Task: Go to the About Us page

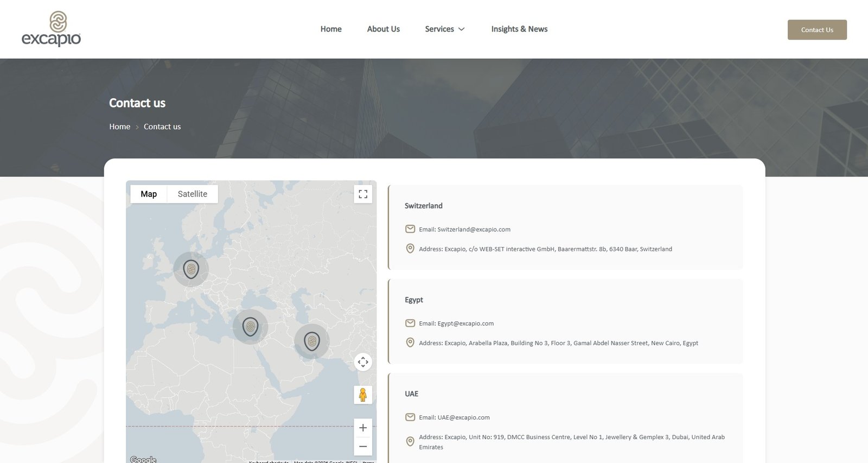Action: (x=383, y=29)
